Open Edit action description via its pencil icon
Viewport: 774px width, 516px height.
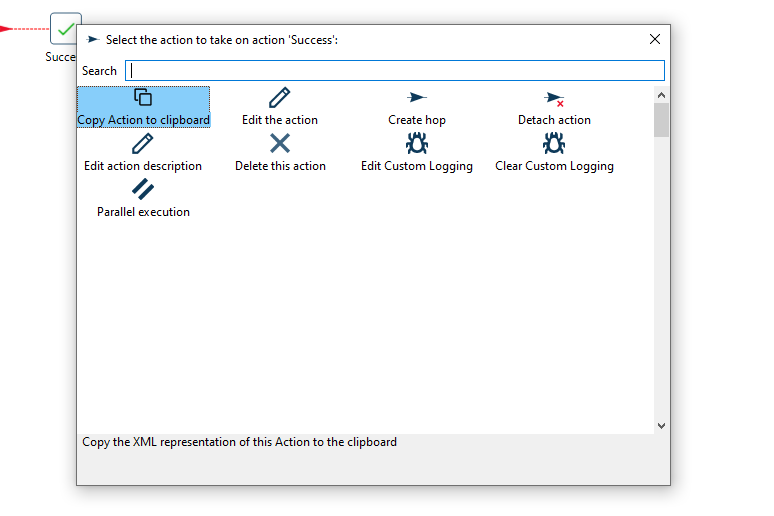click(143, 144)
